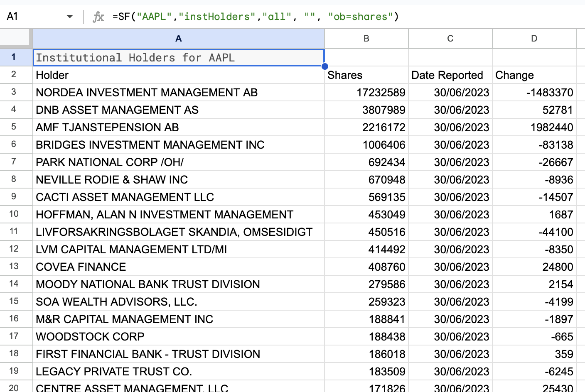Select the 'Shares' header cell

coord(366,75)
